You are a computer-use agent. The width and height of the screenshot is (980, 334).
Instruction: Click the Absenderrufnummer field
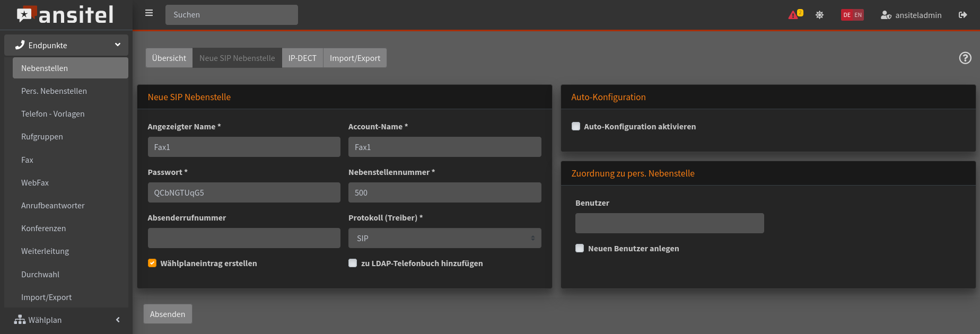(x=244, y=238)
